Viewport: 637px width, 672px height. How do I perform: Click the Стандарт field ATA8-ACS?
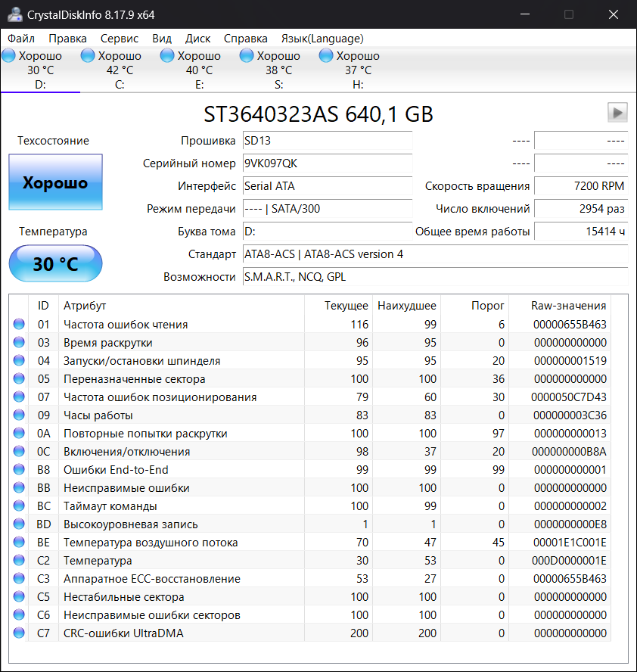[x=435, y=254]
